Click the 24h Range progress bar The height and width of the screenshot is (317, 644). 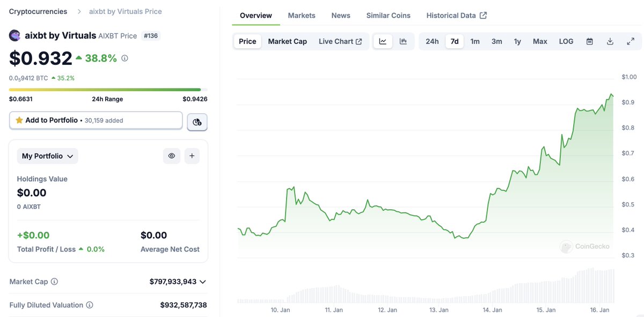(x=108, y=90)
